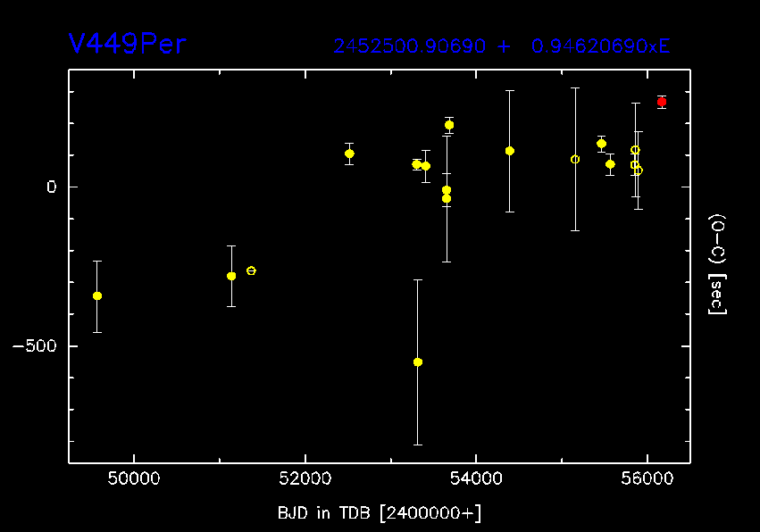Select the yellow point near 52500
760x532 pixels.
point(349,154)
